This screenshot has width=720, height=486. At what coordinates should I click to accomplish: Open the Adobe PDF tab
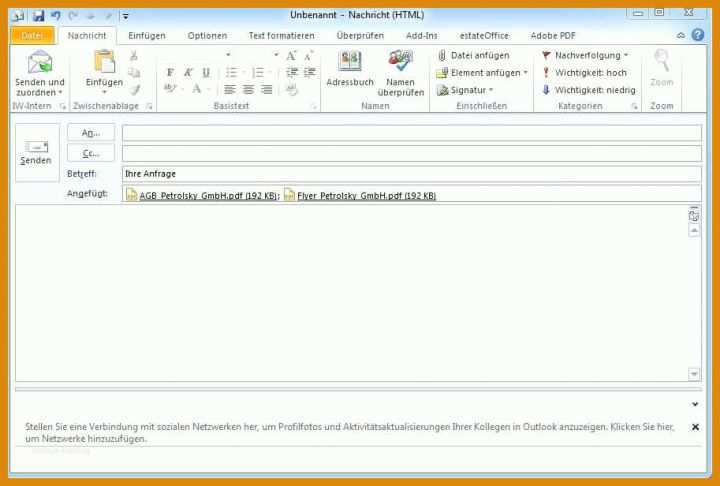pos(553,36)
